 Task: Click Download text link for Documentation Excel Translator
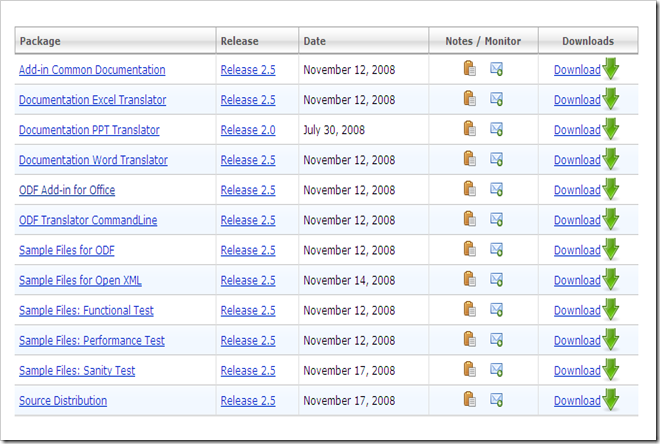coord(577,100)
